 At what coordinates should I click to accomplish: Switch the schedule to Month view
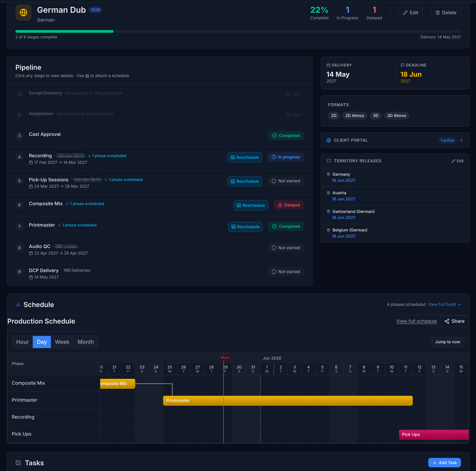coord(86,342)
